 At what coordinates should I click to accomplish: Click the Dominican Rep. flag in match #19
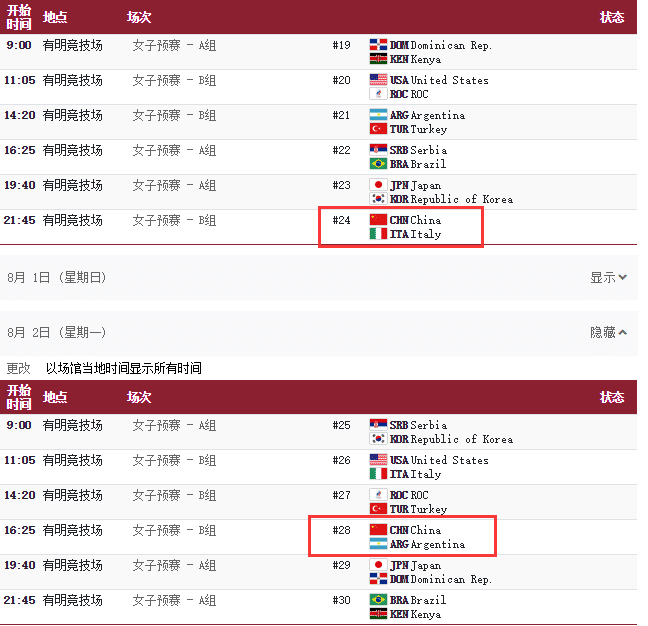pyautogui.click(x=378, y=45)
